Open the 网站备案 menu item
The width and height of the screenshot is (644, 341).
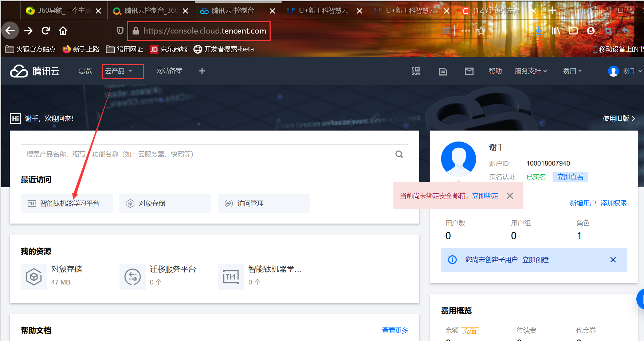tap(169, 71)
